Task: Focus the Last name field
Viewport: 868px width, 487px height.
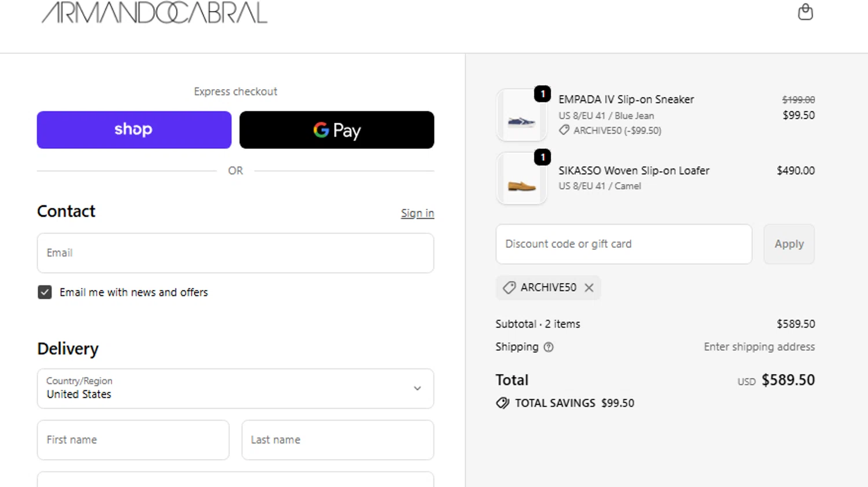Action: point(337,440)
